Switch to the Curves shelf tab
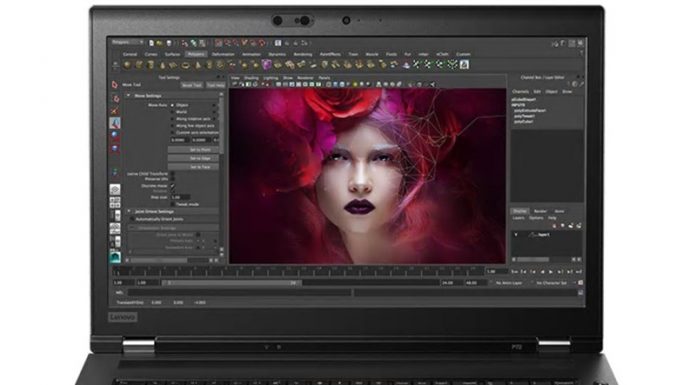 tap(151, 54)
